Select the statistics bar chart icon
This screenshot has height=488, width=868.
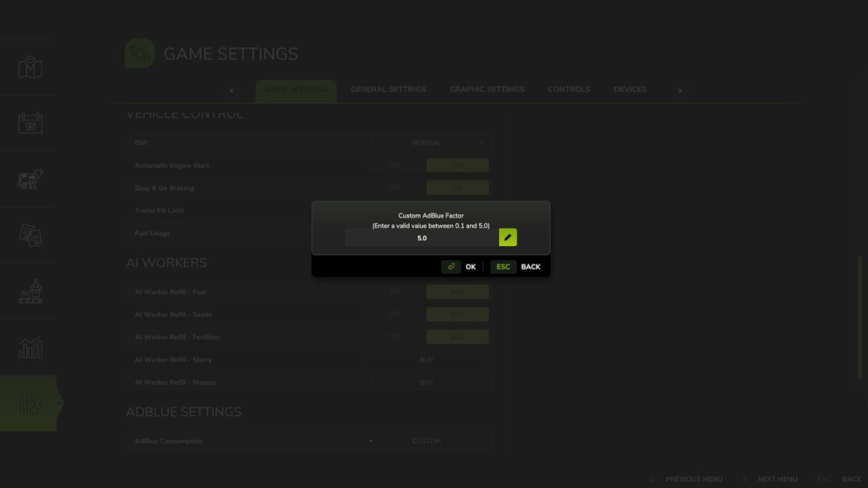(x=30, y=347)
